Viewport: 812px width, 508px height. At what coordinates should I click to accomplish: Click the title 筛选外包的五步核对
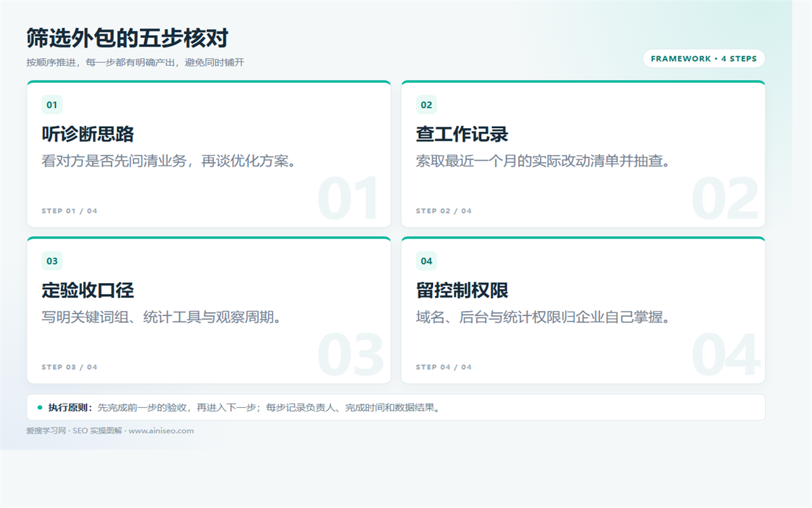pos(127,38)
